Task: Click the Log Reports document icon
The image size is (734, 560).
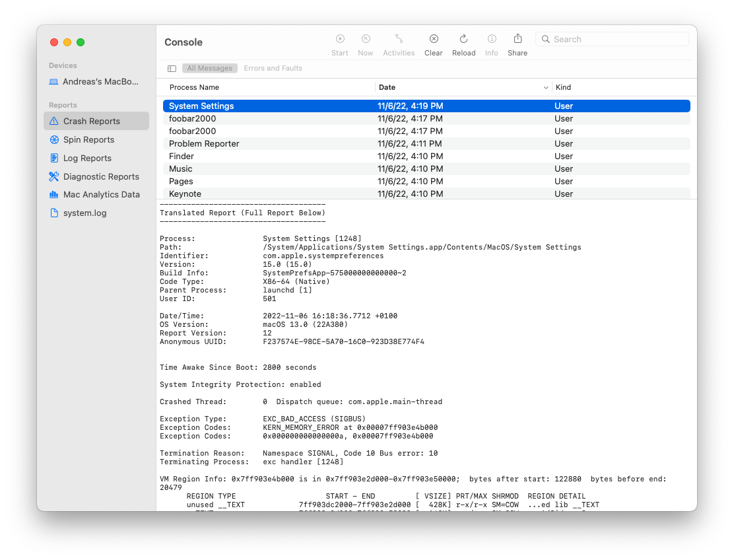Action: click(54, 158)
